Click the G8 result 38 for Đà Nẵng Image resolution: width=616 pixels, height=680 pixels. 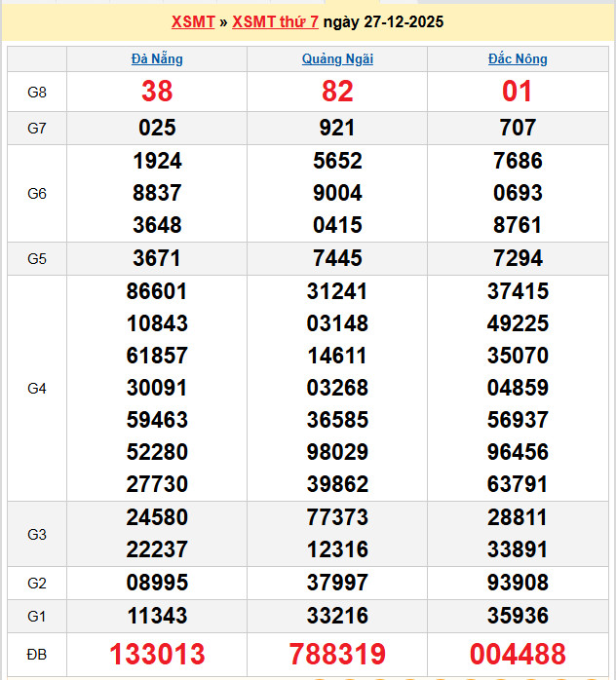point(157,92)
